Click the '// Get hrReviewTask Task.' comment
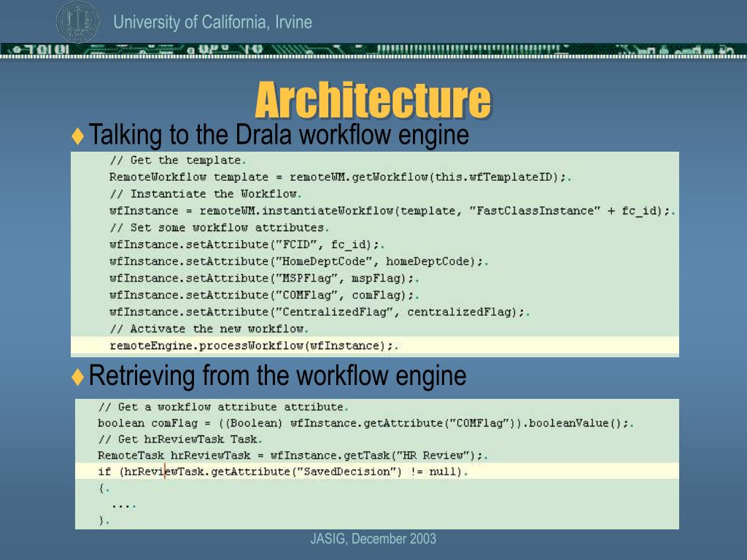 (x=179, y=440)
